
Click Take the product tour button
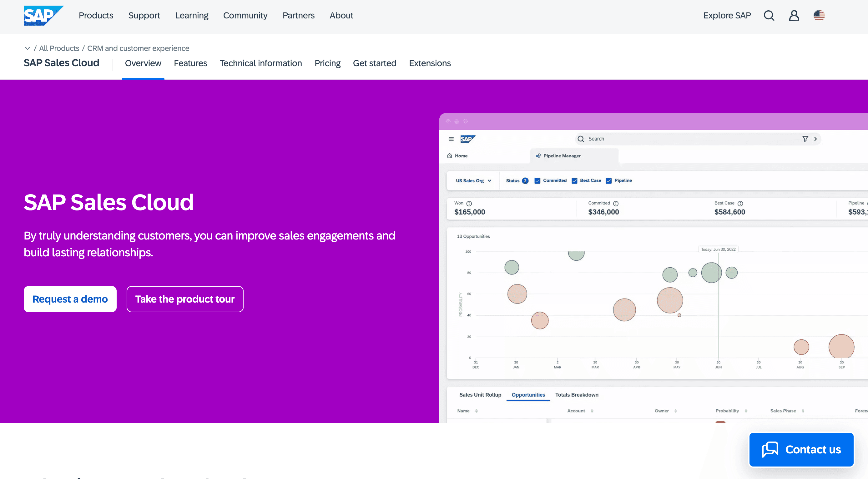(x=185, y=299)
